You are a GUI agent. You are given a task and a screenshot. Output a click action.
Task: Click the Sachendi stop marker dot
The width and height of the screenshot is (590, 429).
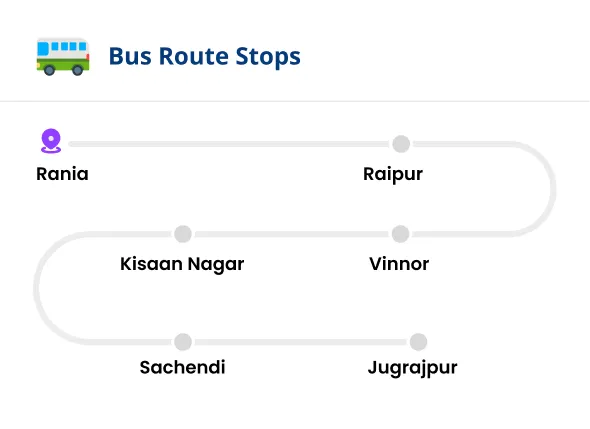pos(183,342)
